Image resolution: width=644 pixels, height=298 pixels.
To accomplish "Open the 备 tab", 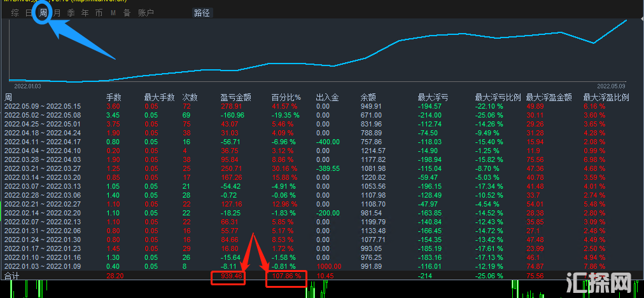I will (127, 13).
